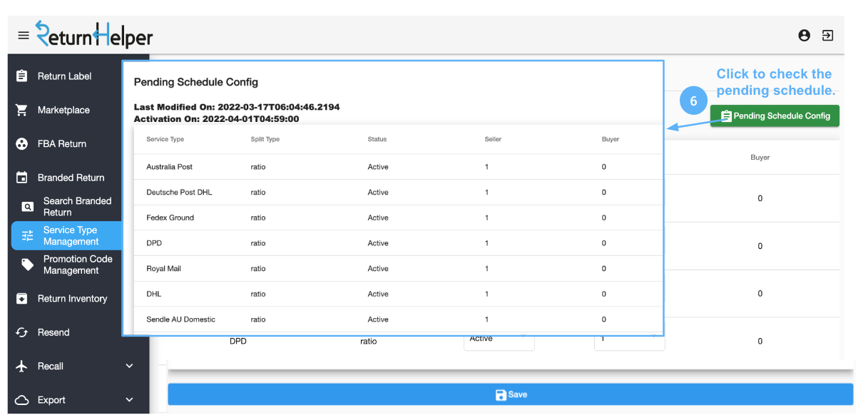The image size is (868, 420).
Task: Click the Resend refresh icon
Action: [22, 332]
